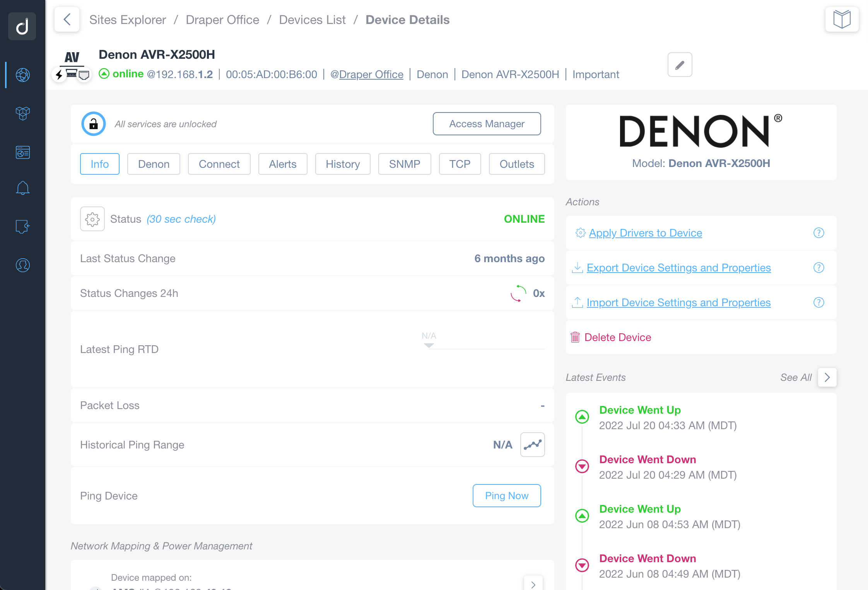Click the globe/sites explorer sidebar icon
The width and height of the screenshot is (868, 590).
(x=23, y=73)
